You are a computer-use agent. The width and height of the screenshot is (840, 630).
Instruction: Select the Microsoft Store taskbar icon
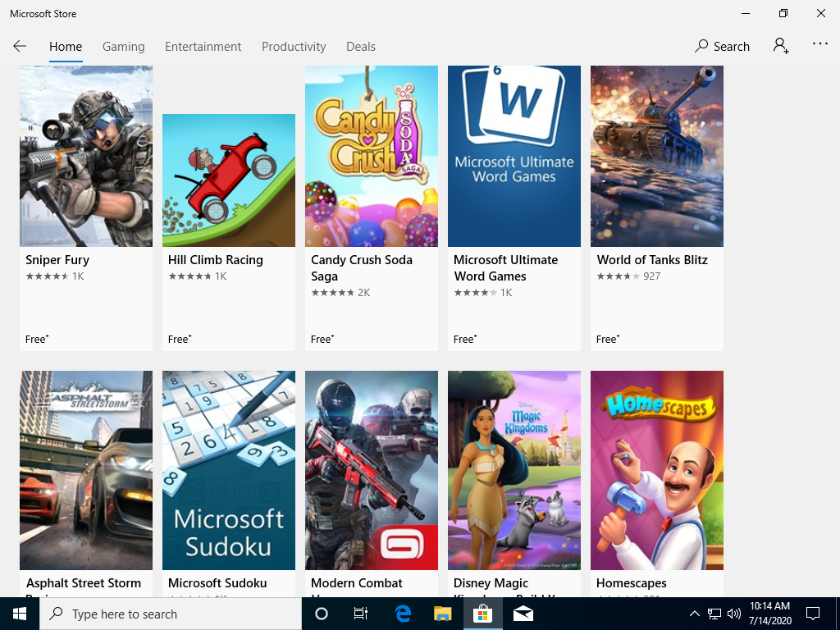click(482, 614)
